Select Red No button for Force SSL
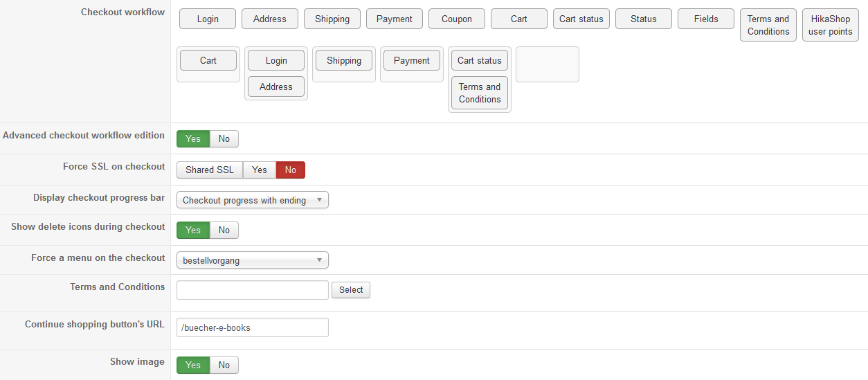The width and height of the screenshot is (868, 380). click(x=291, y=170)
